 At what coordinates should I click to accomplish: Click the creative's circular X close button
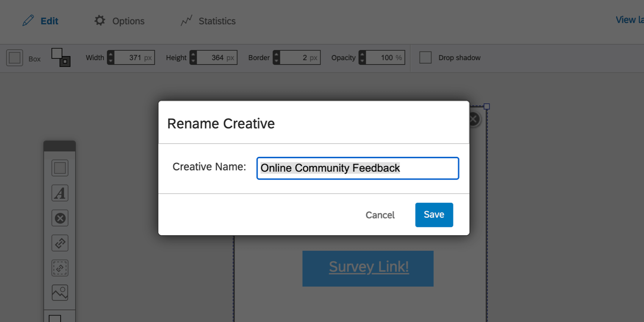click(x=474, y=120)
